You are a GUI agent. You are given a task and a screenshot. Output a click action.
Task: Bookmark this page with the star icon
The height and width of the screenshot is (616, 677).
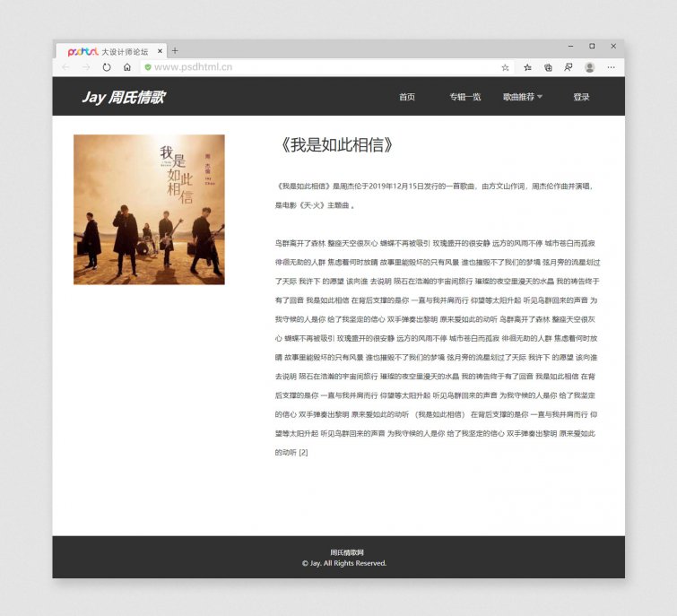click(505, 67)
